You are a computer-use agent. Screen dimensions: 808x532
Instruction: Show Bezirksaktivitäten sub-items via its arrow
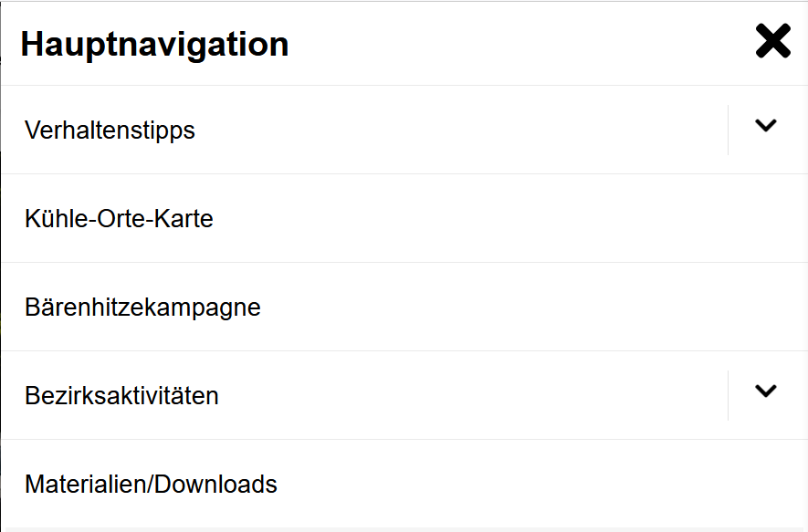[766, 392]
